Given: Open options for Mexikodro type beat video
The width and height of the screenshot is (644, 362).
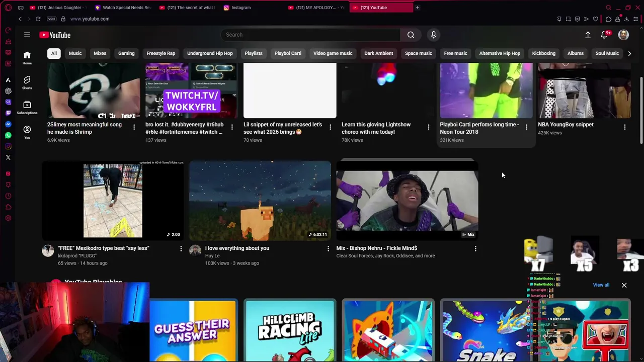Looking at the screenshot, I should pyautogui.click(x=181, y=248).
